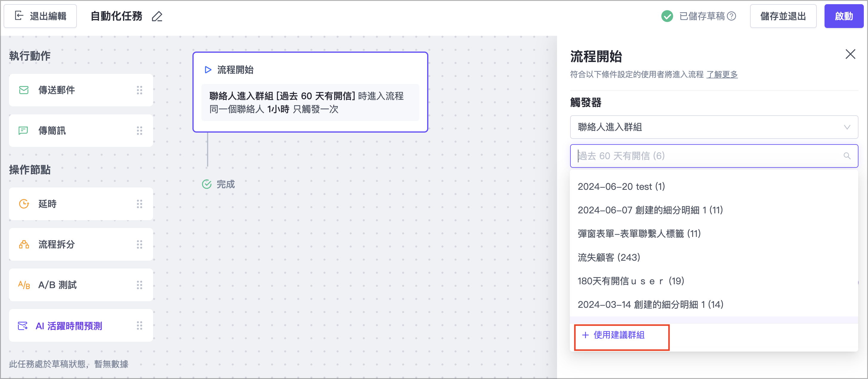868x379 pixels.
Task: Click the search magnifier in group field
Action: [847, 156]
